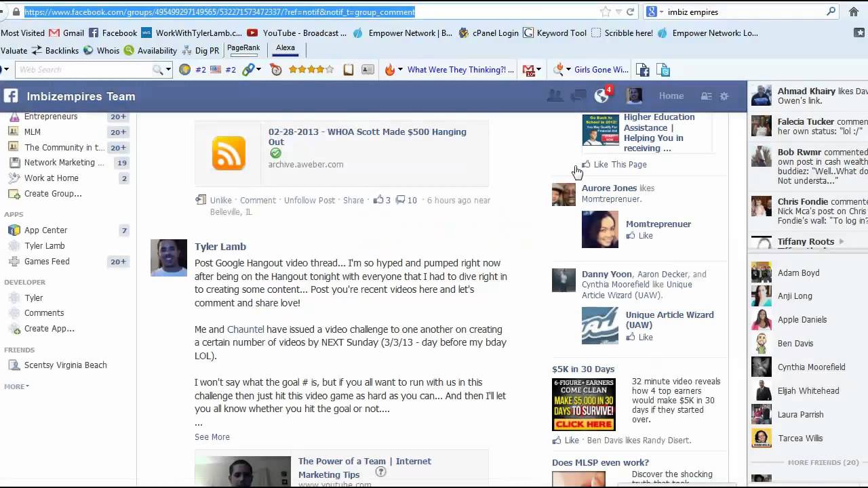Expand MORE section in left sidebar
Viewport: 868px width, 488px height.
click(16, 386)
